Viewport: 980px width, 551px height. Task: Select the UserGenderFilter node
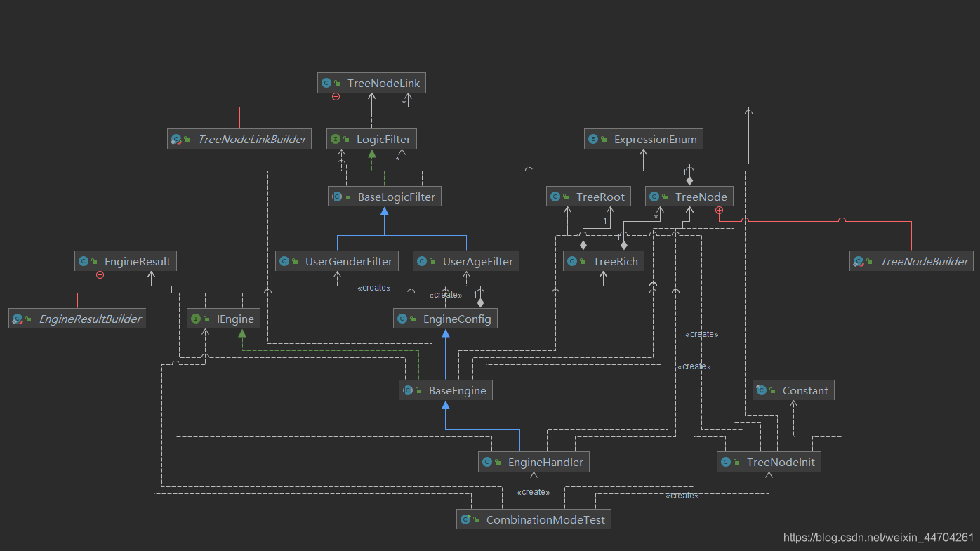click(x=337, y=261)
